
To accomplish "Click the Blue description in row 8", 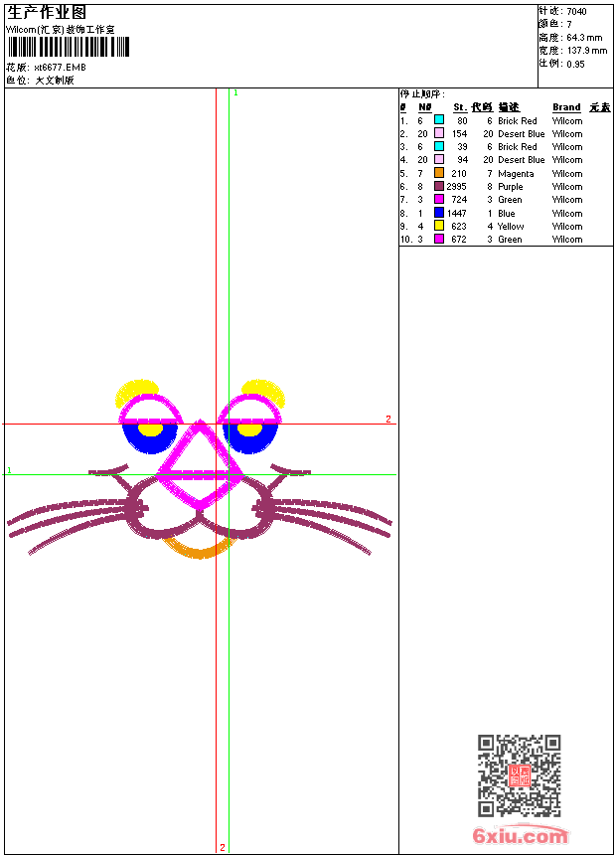I will click(x=507, y=213).
